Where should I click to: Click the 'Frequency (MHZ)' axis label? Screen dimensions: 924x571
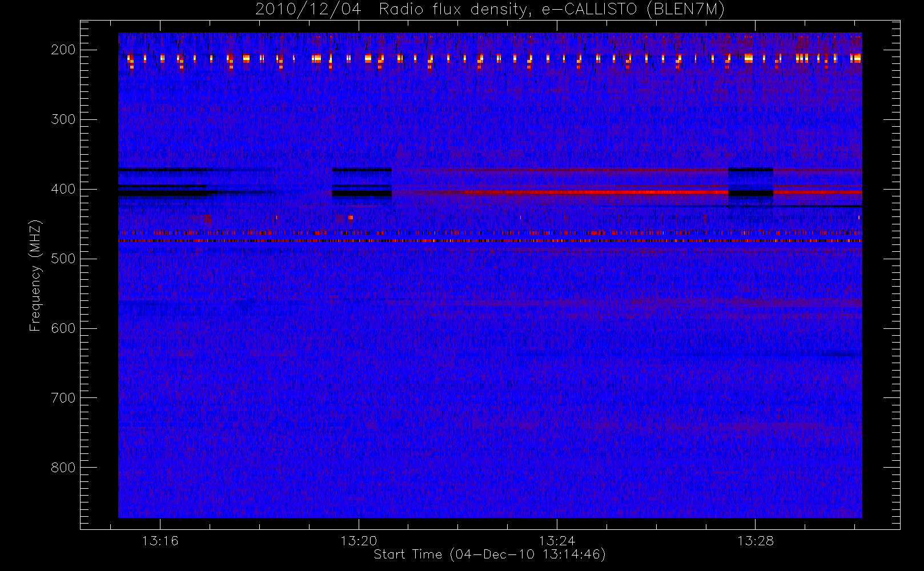pos(35,275)
